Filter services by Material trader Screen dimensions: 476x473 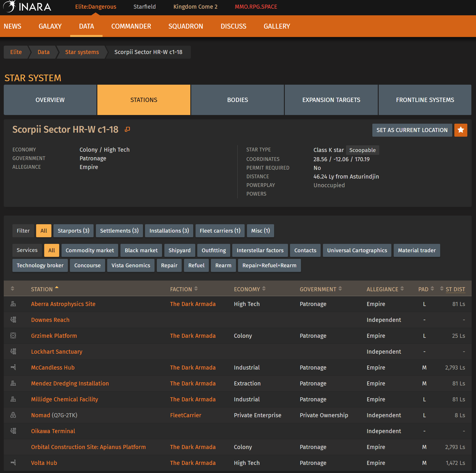click(417, 251)
